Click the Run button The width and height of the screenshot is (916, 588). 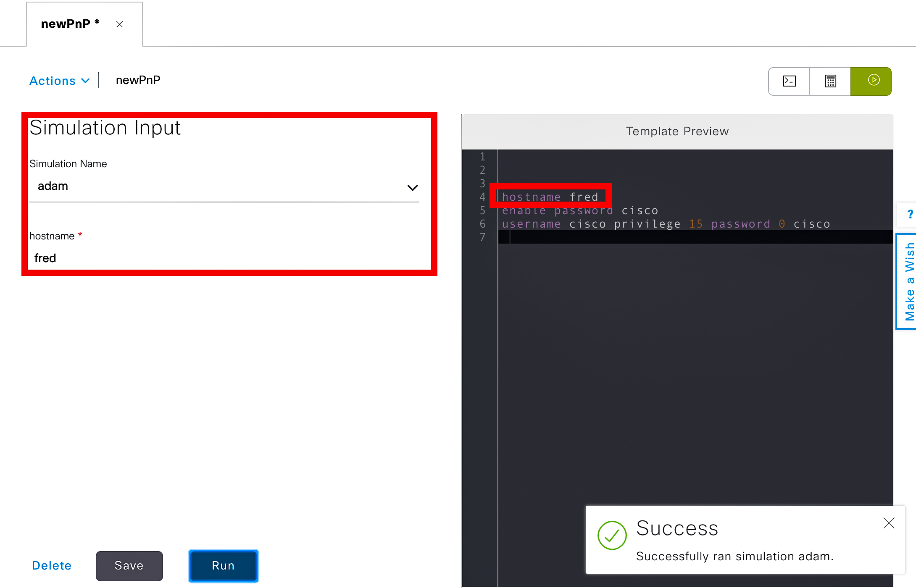pyautogui.click(x=223, y=566)
